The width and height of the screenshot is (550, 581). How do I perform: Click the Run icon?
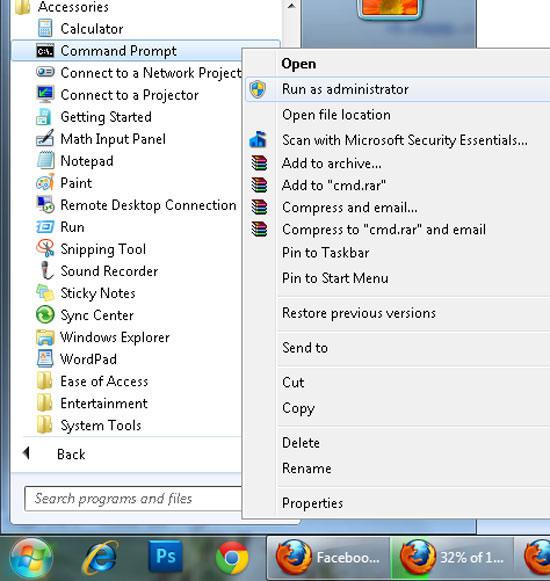click(x=45, y=226)
